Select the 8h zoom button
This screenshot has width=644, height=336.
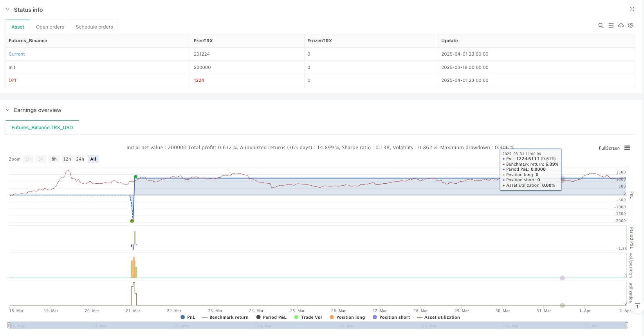54,159
